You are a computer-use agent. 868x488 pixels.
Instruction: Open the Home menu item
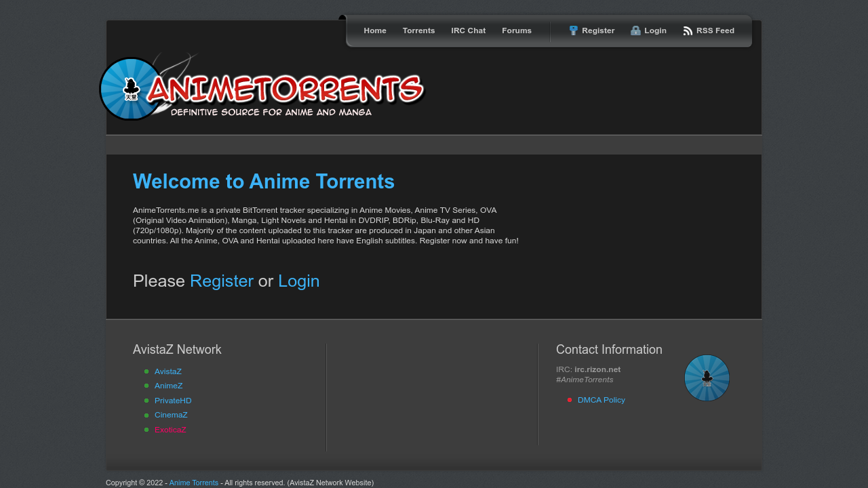click(375, 30)
